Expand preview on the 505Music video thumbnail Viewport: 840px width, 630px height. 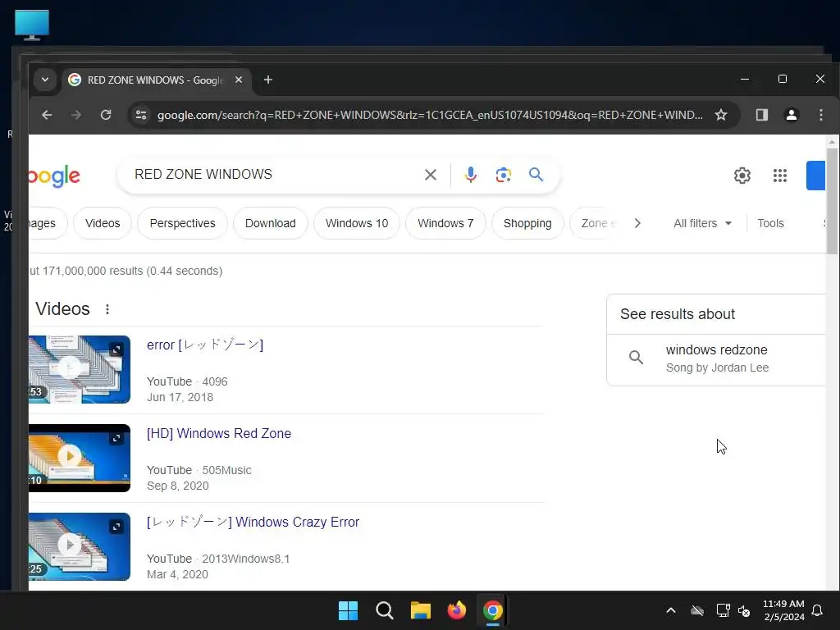[x=116, y=438]
